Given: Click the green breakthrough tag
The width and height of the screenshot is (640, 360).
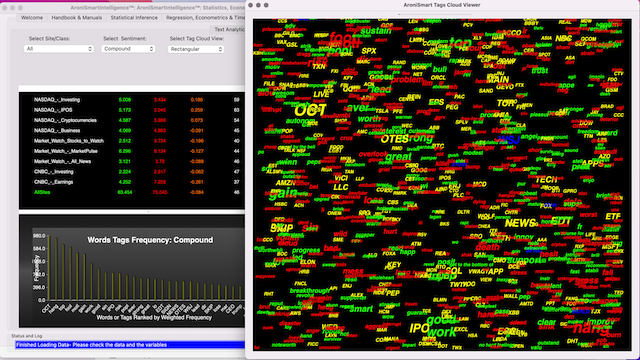Looking at the screenshot, I should [309, 291].
